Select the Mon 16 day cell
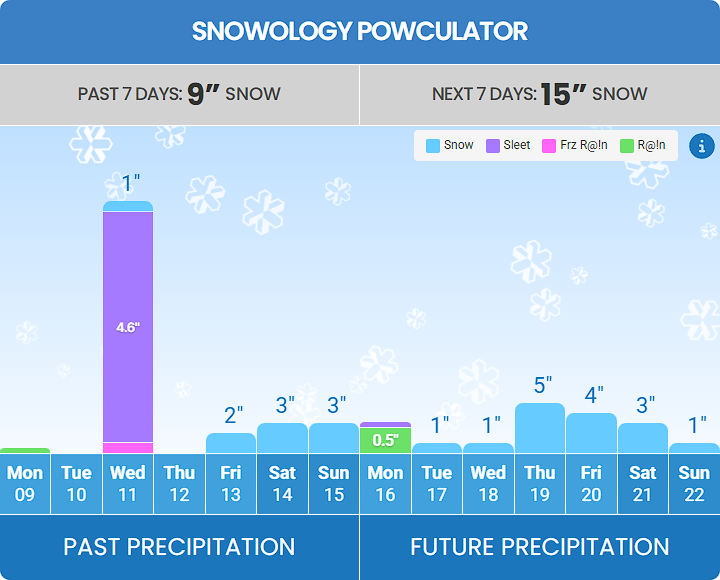The image size is (720, 580). (x=385, y=484)
